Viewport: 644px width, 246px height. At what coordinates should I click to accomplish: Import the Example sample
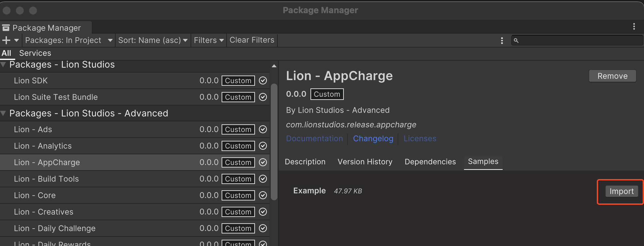tap(621, 191)
